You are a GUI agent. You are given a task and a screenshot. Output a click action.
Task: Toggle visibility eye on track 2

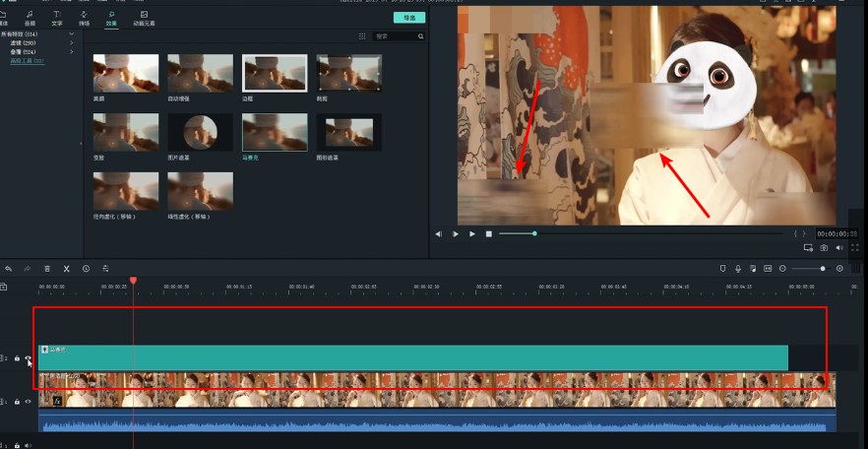tap(29, 358)
